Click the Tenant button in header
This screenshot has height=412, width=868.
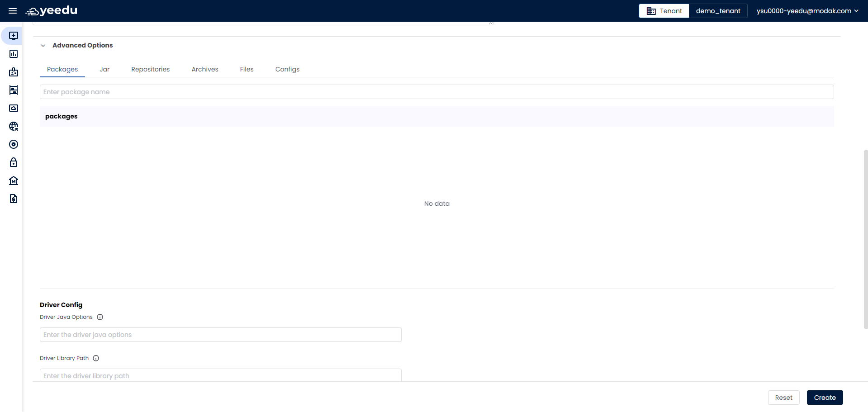point(664,11)
